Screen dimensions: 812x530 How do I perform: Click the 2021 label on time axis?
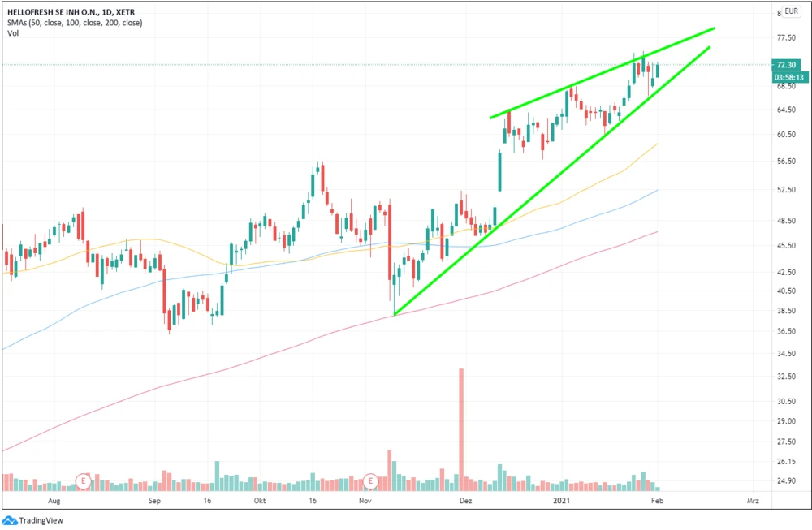tap(561, 502)
